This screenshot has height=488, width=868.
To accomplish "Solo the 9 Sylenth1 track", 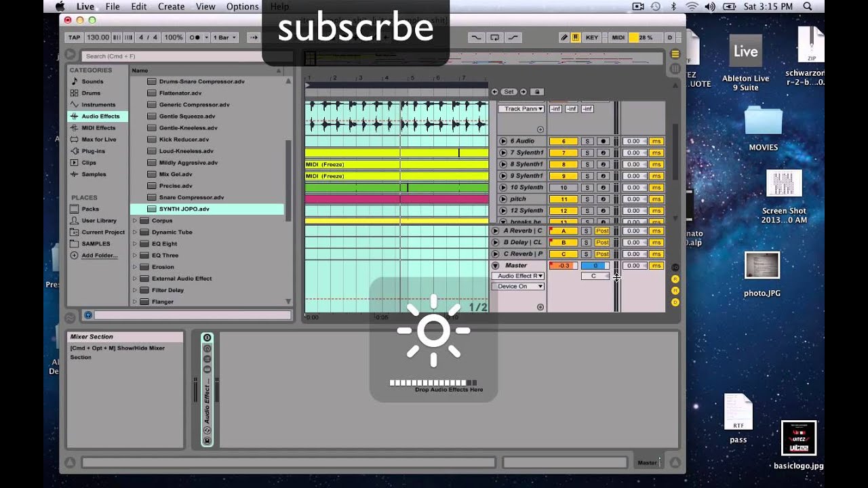I will 587,176.
